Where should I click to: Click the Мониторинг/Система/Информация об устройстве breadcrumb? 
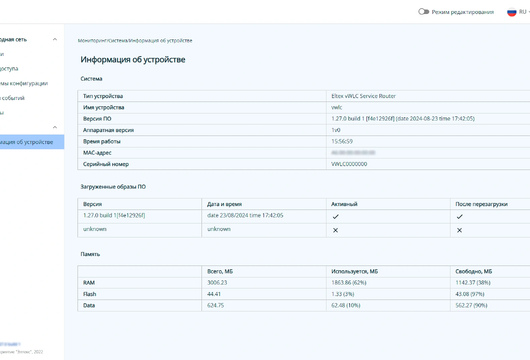click(135, 41)
